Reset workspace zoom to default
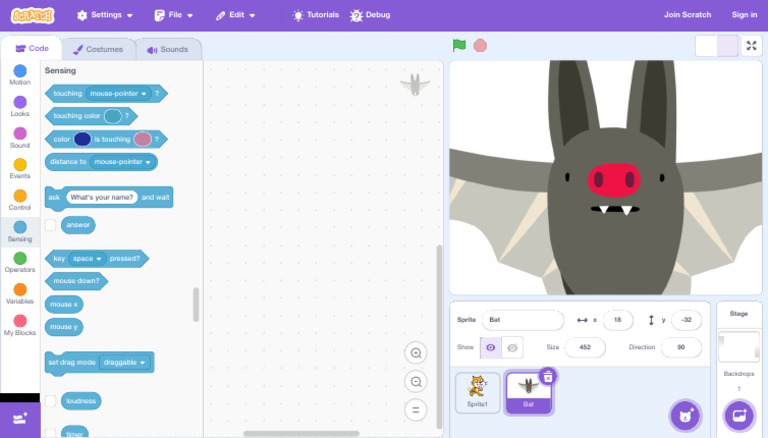The image size is (768, 438). click(416, 410)
